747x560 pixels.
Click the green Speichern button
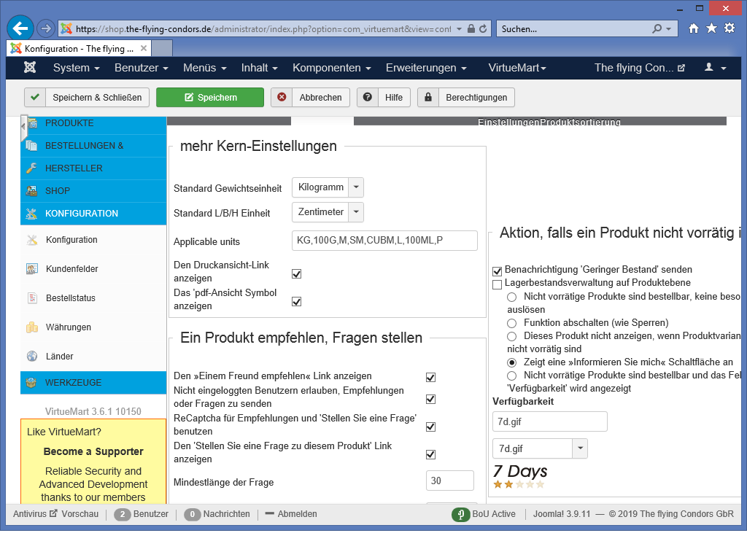[210, 98]
